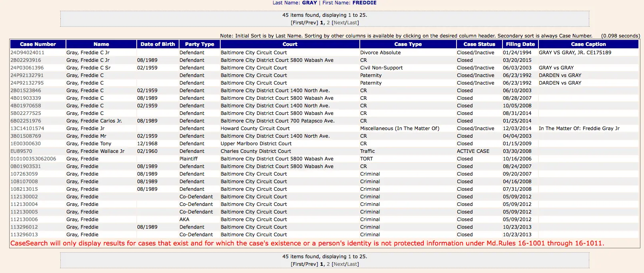Open case number 0B01903531
Image resolution: width=644 pixels, height=273 pixels.
26,166
